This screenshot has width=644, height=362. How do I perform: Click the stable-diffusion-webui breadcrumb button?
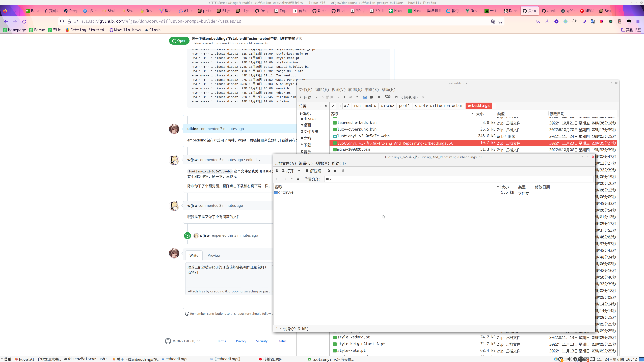[x=439, y=106]
